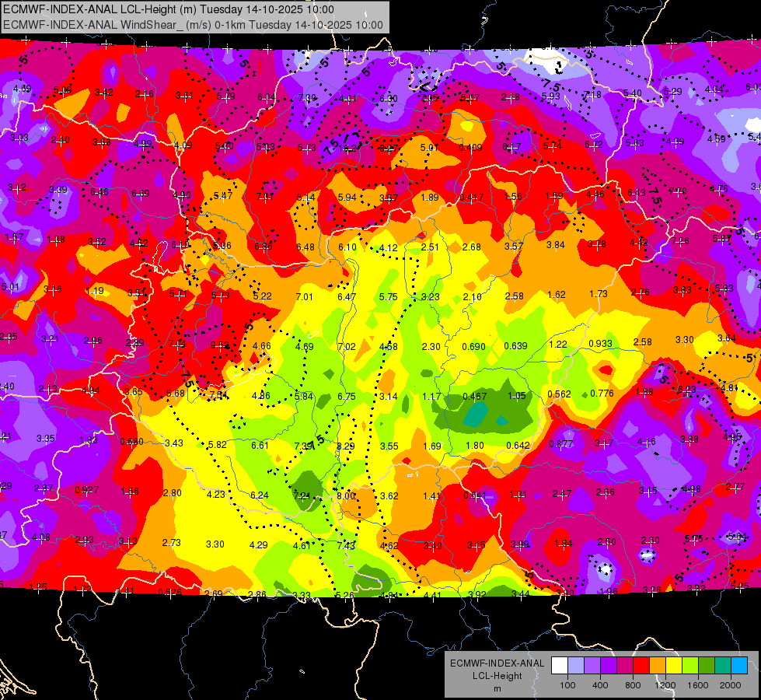
Task: Pick the sky-blue legend color swatch
Action: pos(739,666)
